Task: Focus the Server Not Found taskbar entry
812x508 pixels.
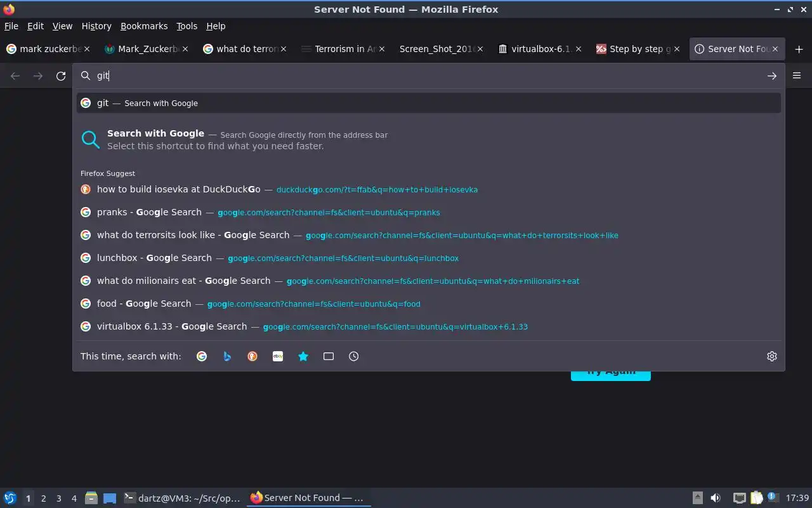Action: tap(309, 498)
